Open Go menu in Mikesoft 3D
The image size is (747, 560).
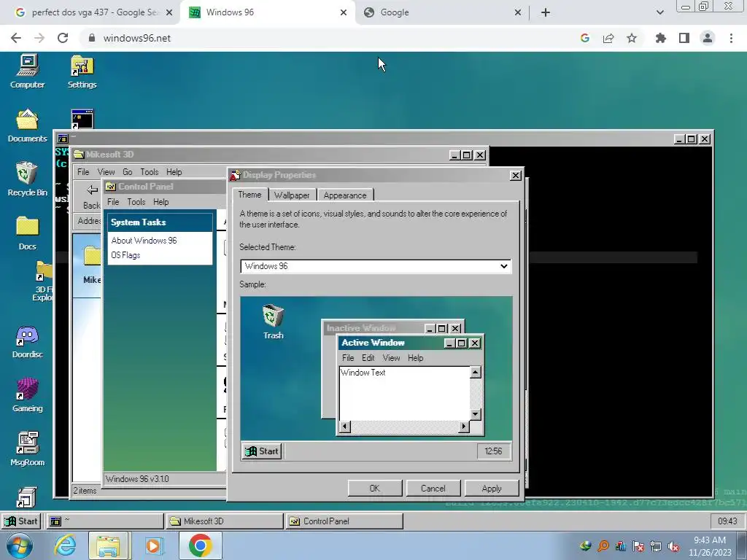pyautogui.click(x=127, y=172)
